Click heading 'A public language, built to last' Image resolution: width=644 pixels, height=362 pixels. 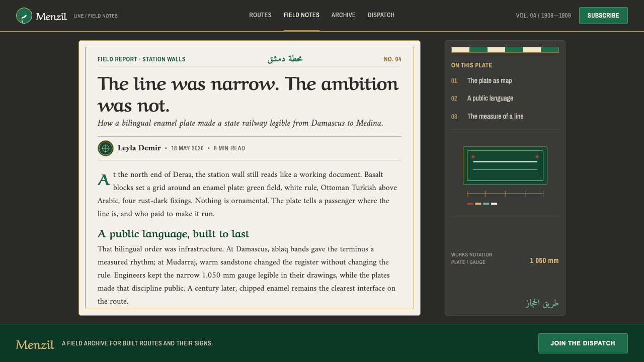pos(173,234)
